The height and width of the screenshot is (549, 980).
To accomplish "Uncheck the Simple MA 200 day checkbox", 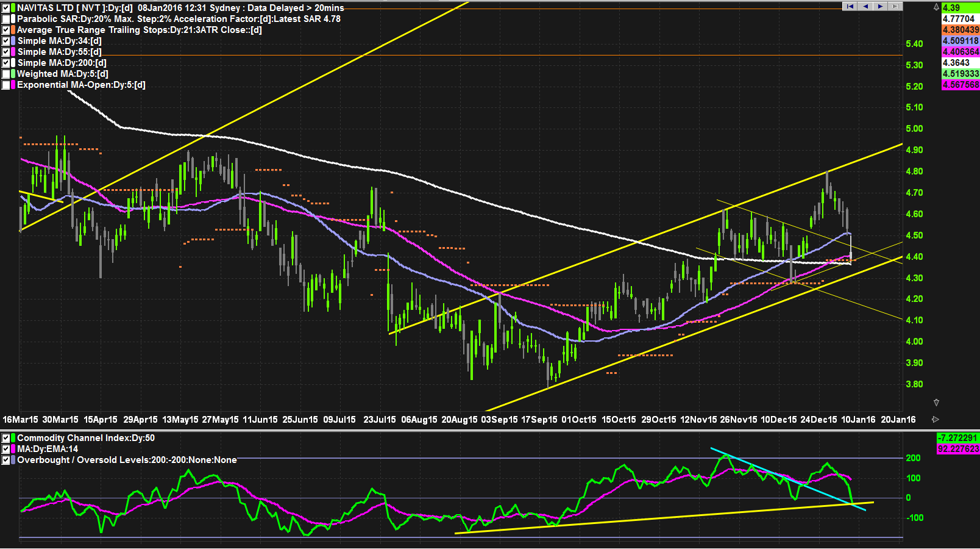I will tap(5, 63).
